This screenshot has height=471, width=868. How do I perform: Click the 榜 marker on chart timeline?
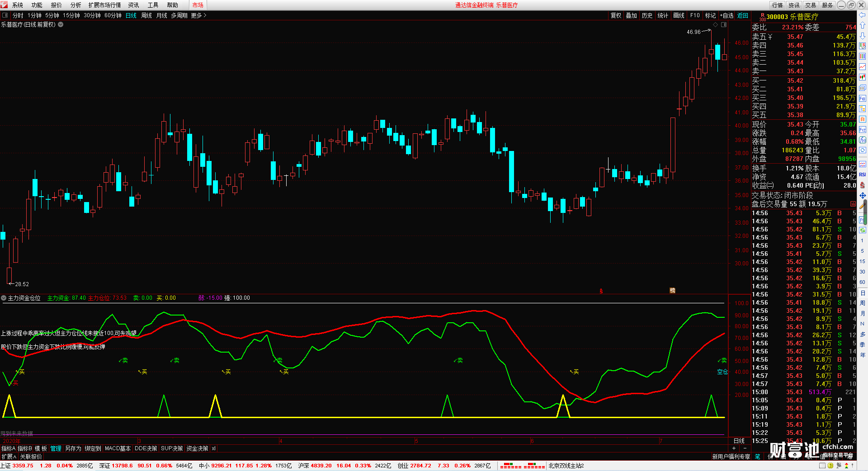pos(672,291)
